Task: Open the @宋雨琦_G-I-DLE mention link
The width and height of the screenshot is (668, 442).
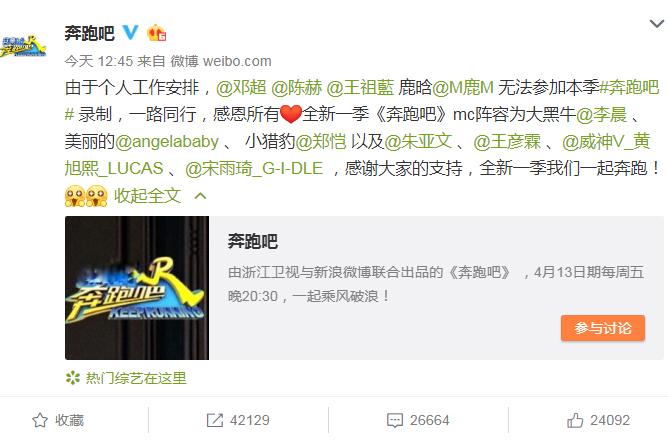Action: [254, 169]
